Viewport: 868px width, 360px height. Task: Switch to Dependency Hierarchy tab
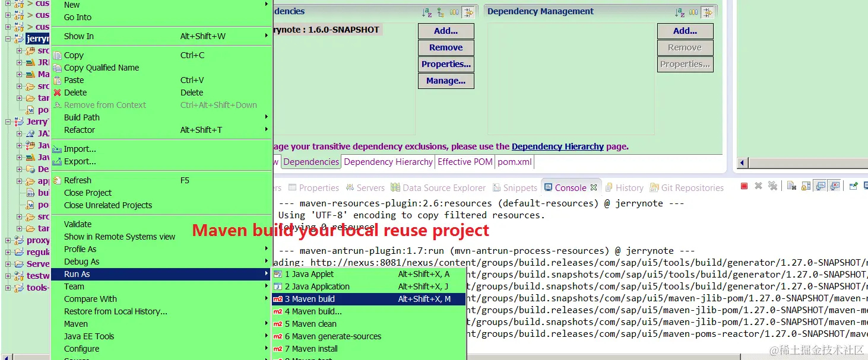[x=388, y=162]
